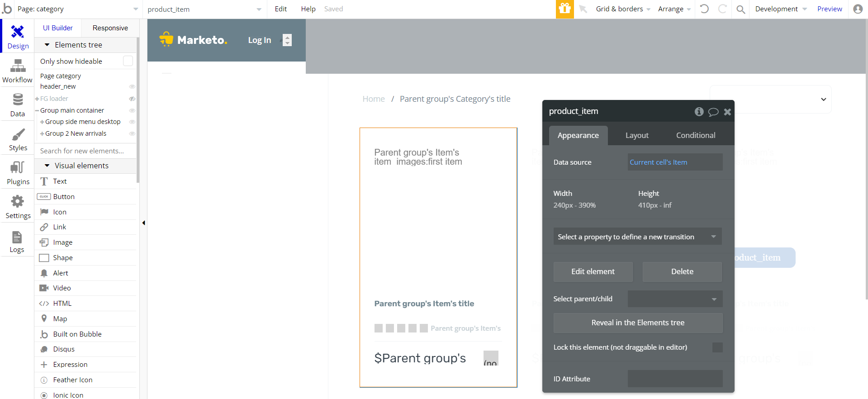The width and height of the screenshot is (868, 399).
Task: Switch to the Layout tab
Action: click(x=637, y=135)
